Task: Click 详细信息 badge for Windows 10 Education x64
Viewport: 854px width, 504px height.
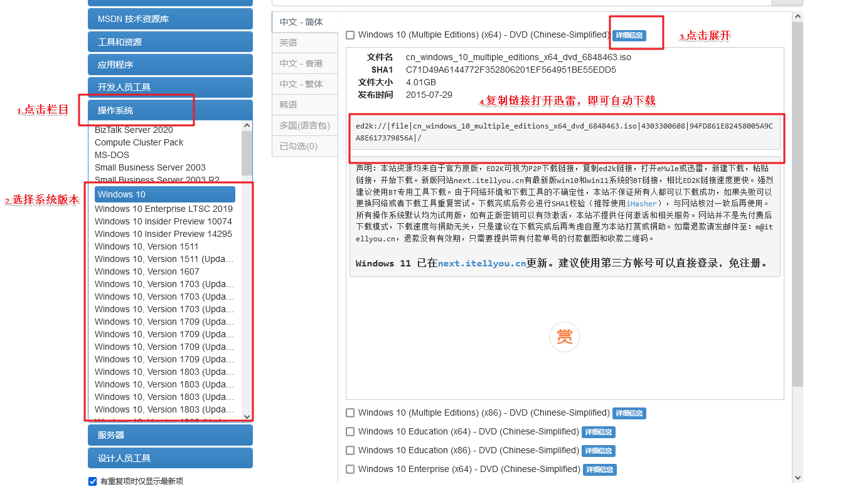Action: (x=598, y=432)
